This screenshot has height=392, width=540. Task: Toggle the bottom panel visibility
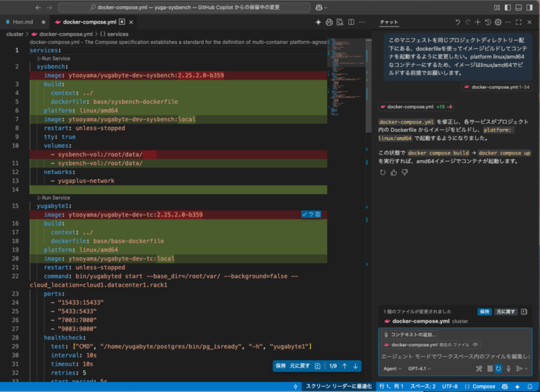click(x=518, y=7)
